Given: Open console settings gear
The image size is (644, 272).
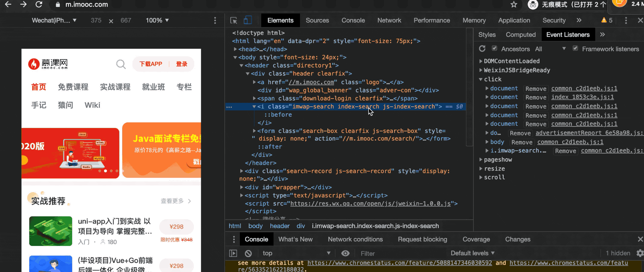Looking at the screenshot, I should pyautogui.click(x=640, y=253).
